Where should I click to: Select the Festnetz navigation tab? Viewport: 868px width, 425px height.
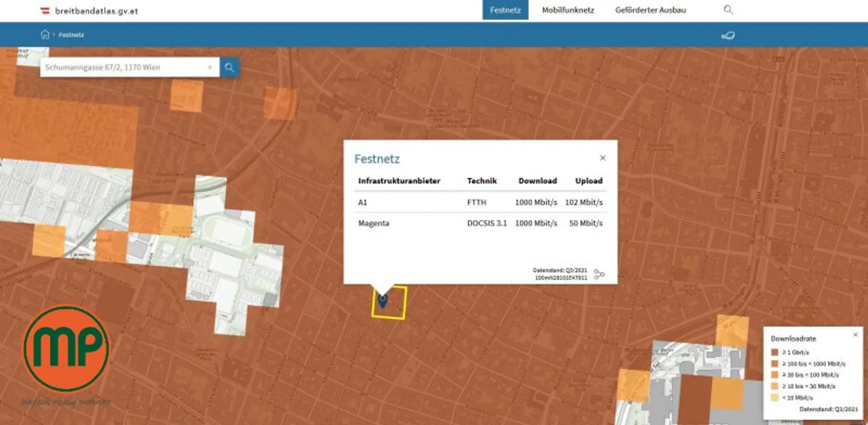point(505,10)
